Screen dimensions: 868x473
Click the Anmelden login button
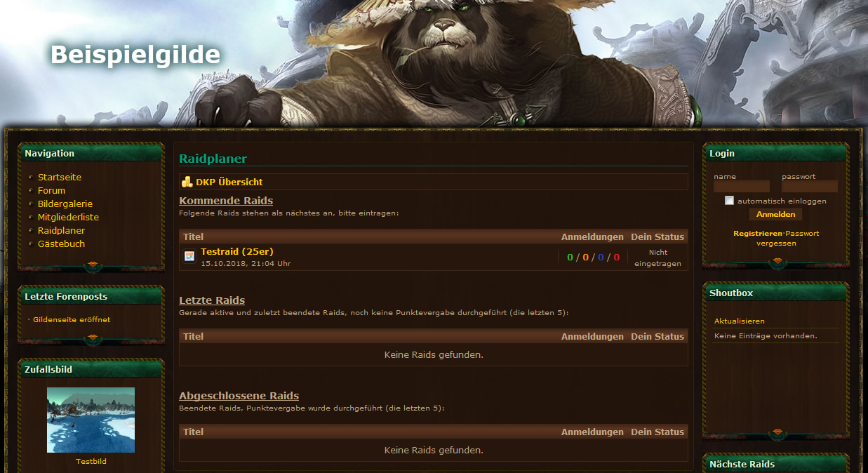[776, 214]
